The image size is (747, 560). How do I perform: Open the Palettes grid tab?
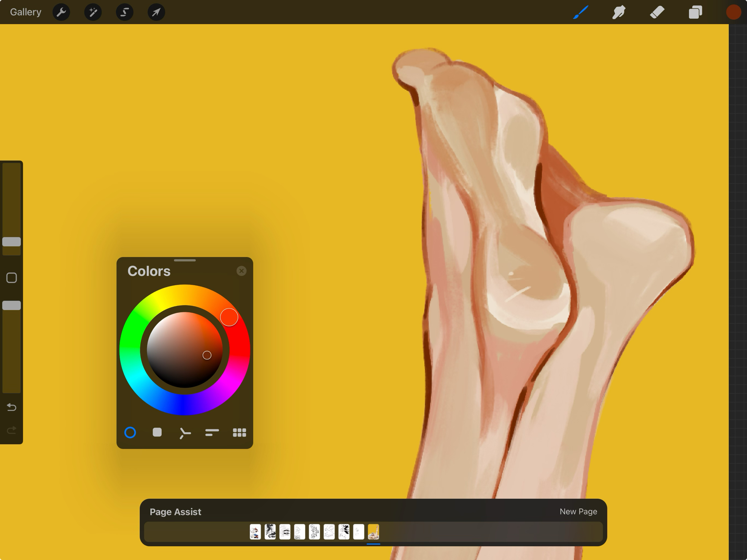[239, 433]
